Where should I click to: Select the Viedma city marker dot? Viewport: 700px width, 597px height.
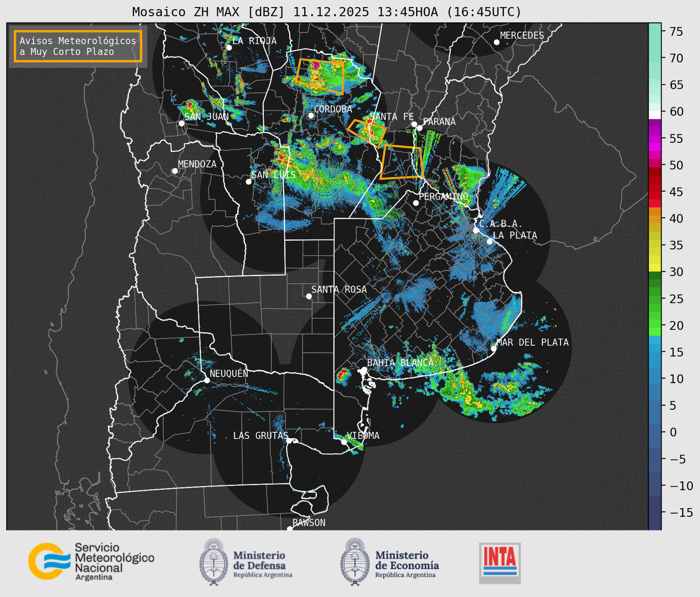coord(344,442)
